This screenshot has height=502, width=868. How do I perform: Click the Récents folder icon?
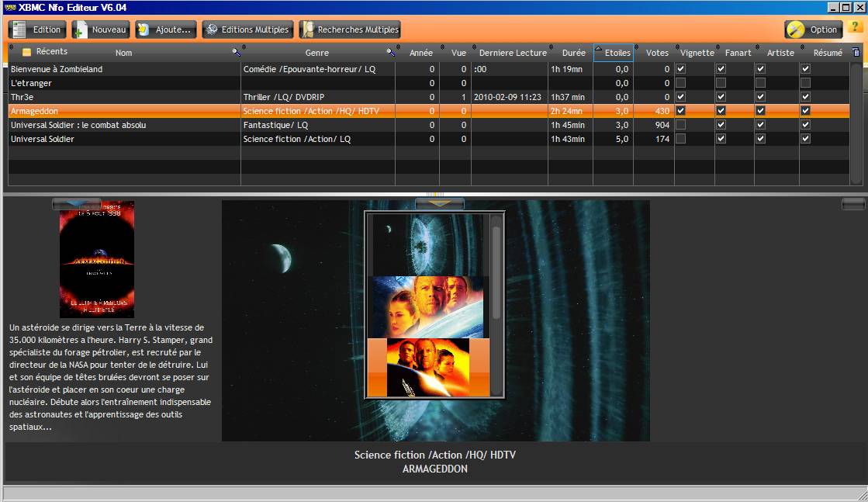point(26,52)
